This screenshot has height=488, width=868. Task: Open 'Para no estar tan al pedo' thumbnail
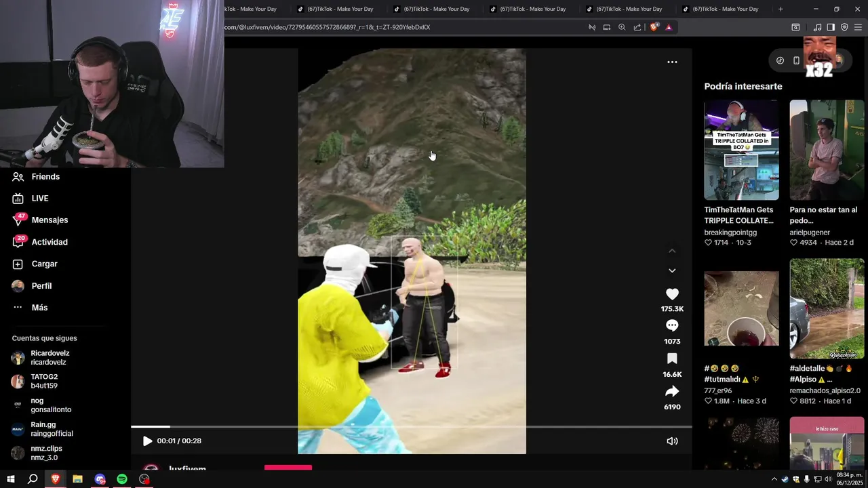click(x=827, y=150)
